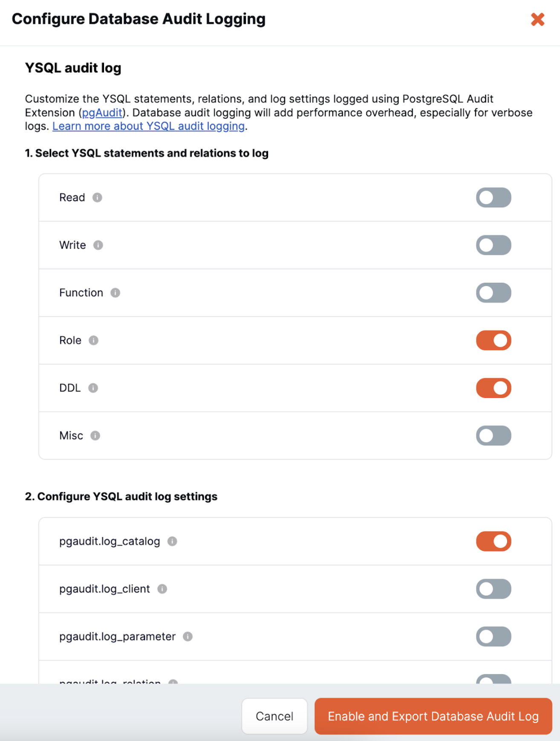Click the pgaudit.log_catalog info icon
Screen dimensions: 560x741
pyautogui.click(x=172, y=541)
